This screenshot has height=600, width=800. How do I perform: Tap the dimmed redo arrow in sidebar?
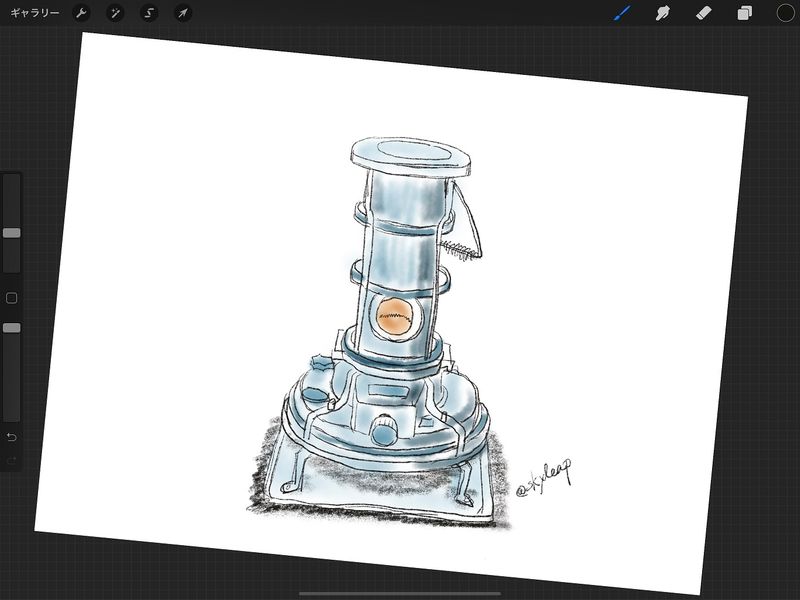[x=11, y=461]
